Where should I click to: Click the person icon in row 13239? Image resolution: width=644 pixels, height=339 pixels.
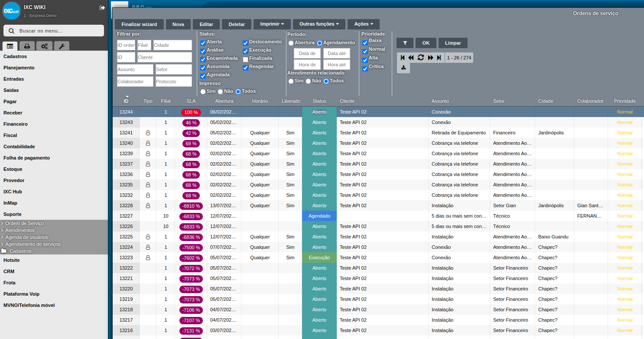coord(148,153)
